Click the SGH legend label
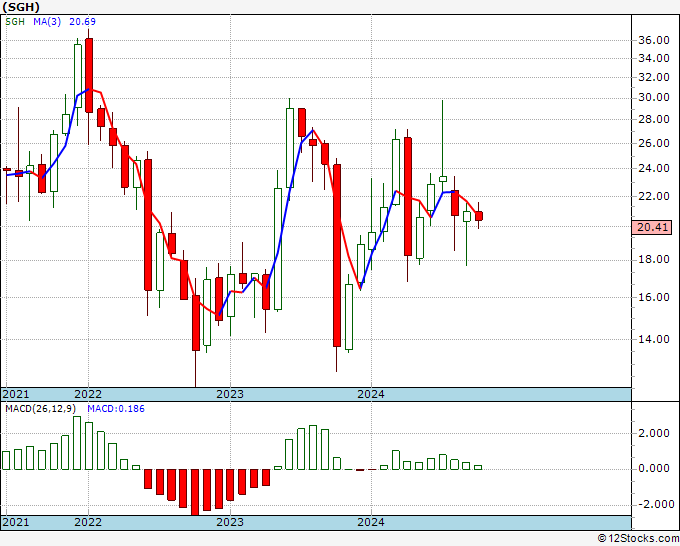Screen dimensions: 680x546 [15, 22]
